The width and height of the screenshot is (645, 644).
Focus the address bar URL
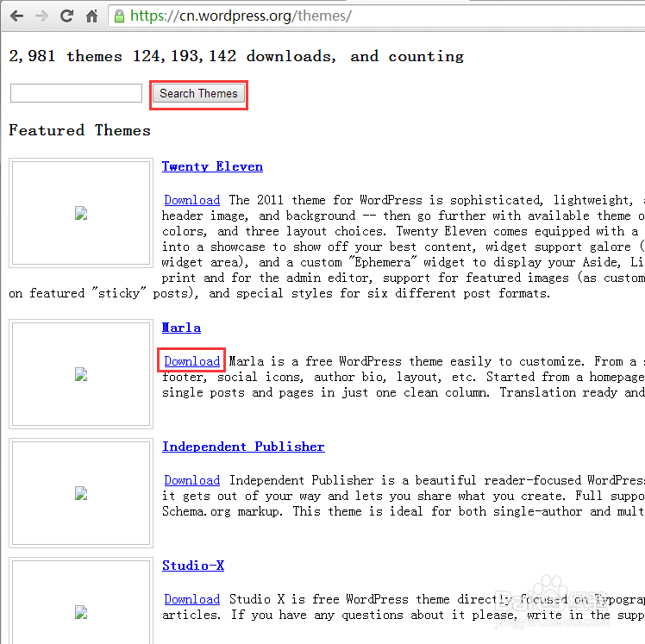click(x=241, y=16)
